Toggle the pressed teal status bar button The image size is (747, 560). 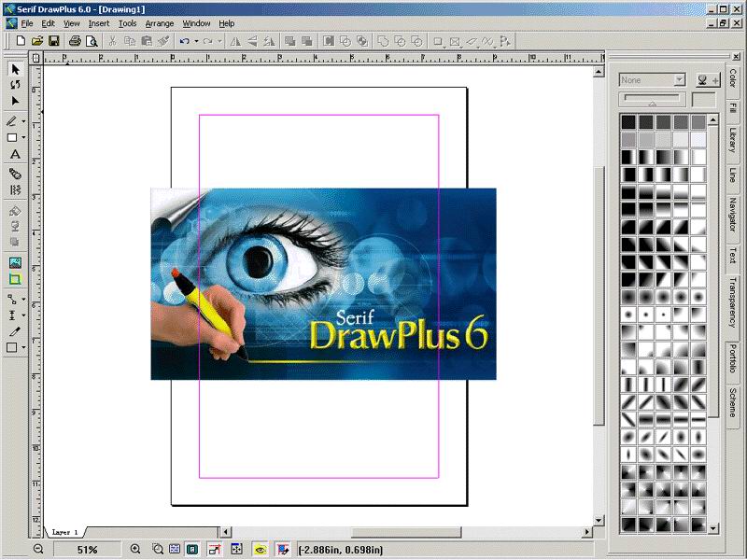pyautogui.click(x=192, y=550)
